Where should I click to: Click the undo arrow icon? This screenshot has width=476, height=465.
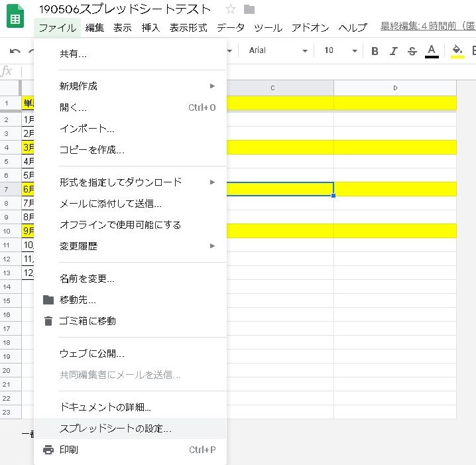(15, 50)
